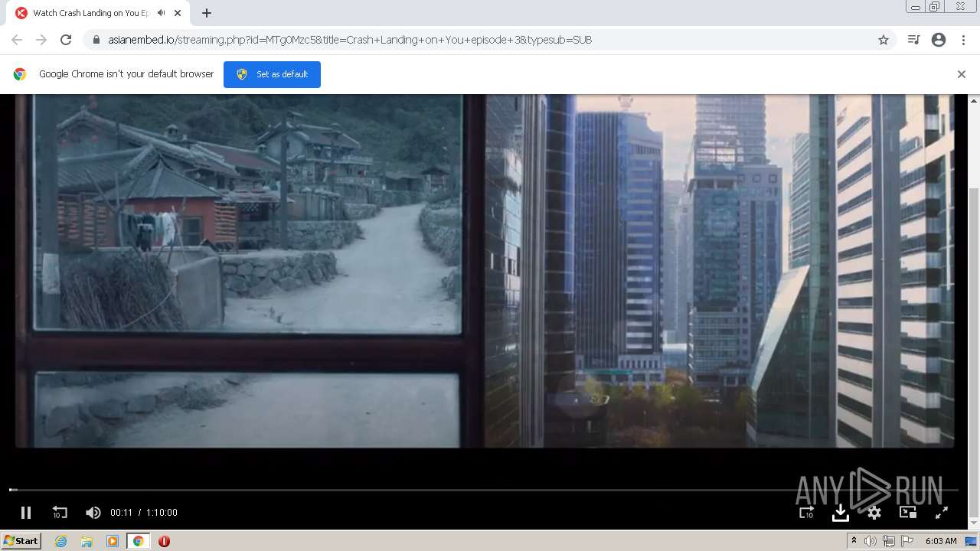Image resolution: width=980 pixels, height=551 pixels.
Task: Reload the current page
Action: [66, 40]
